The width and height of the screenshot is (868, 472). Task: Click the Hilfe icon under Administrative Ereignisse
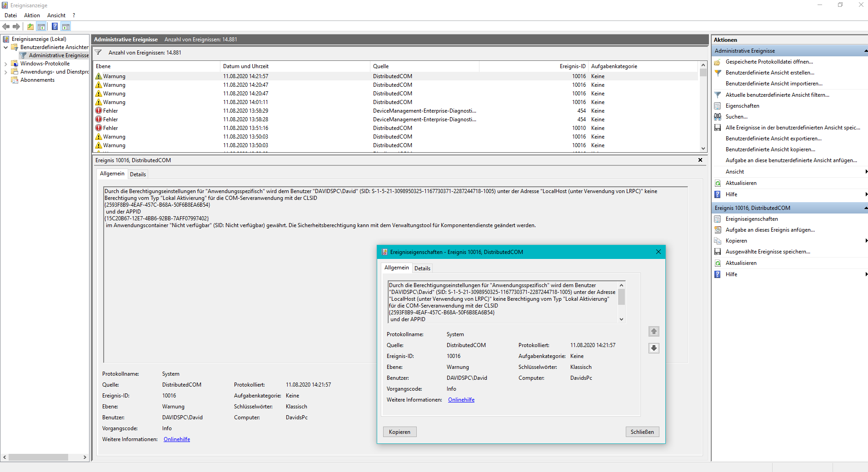(718, 194)
